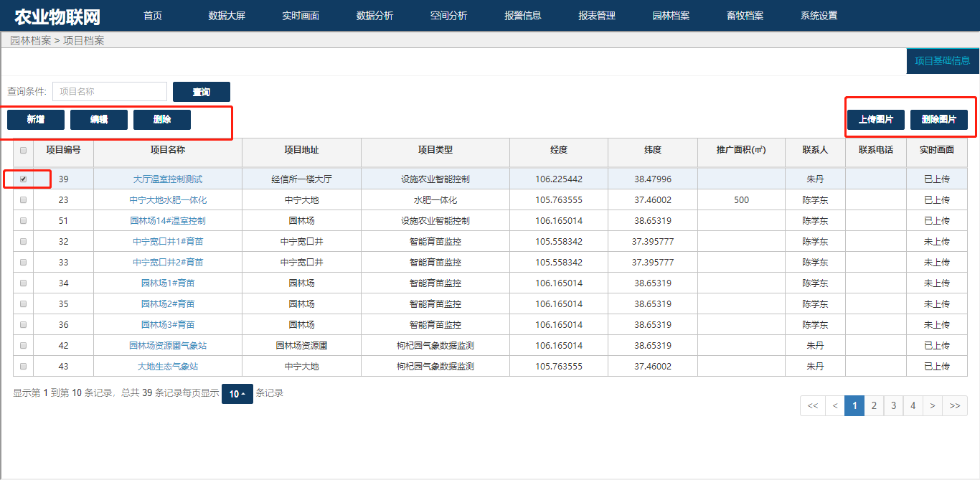Open the records-per-page dropdown showing 10
The height and width of the screenshot is (480, 980).
click(237, 394)
